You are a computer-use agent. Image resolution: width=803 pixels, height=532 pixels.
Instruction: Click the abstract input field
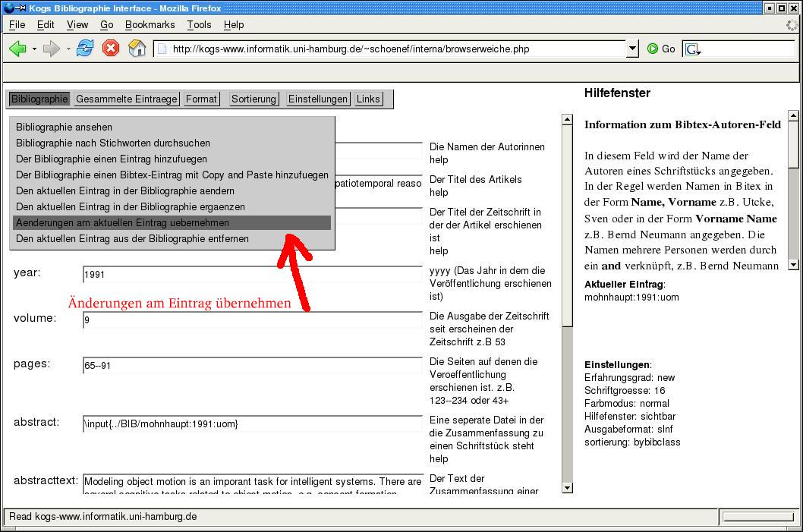click(253, 424)
